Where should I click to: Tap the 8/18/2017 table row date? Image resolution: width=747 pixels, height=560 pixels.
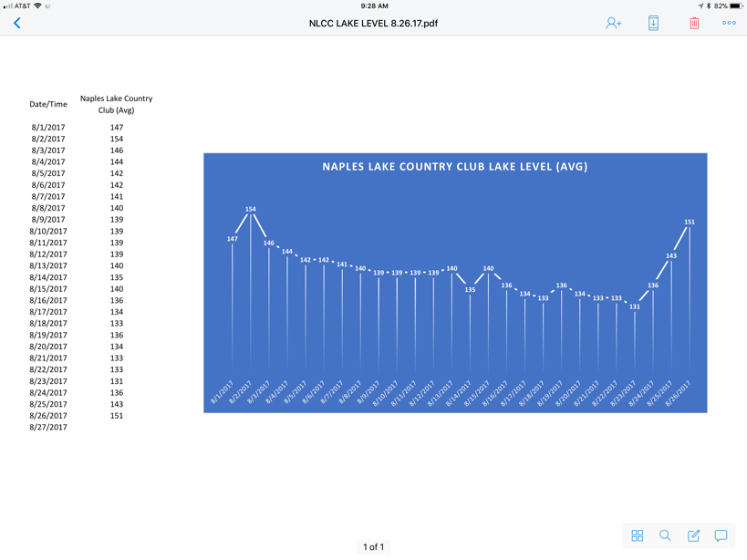[x=48, y=324]
